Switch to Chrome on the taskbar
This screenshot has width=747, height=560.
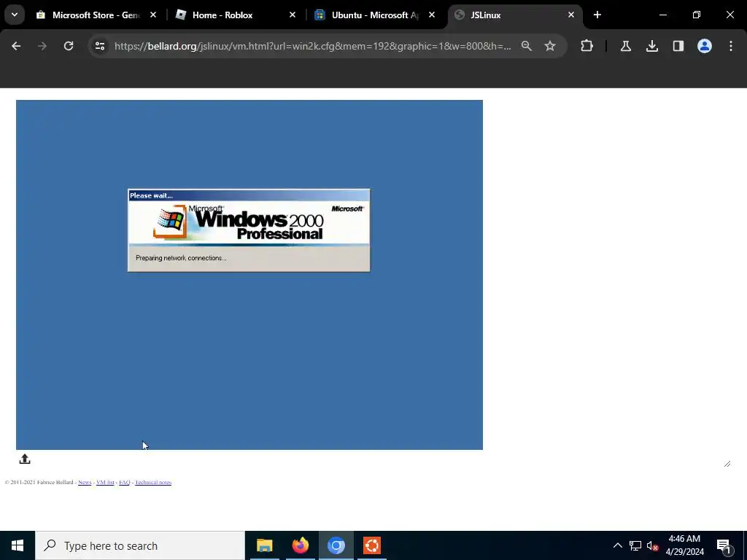point(336,545)
